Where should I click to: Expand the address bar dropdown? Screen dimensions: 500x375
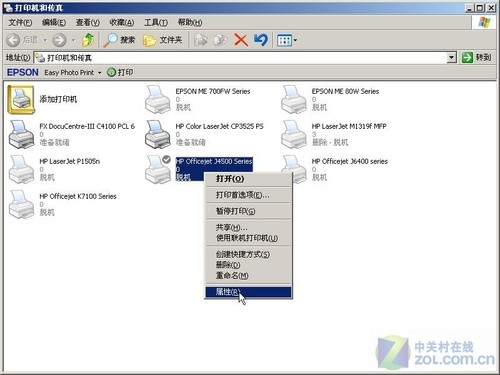point(451,58)
